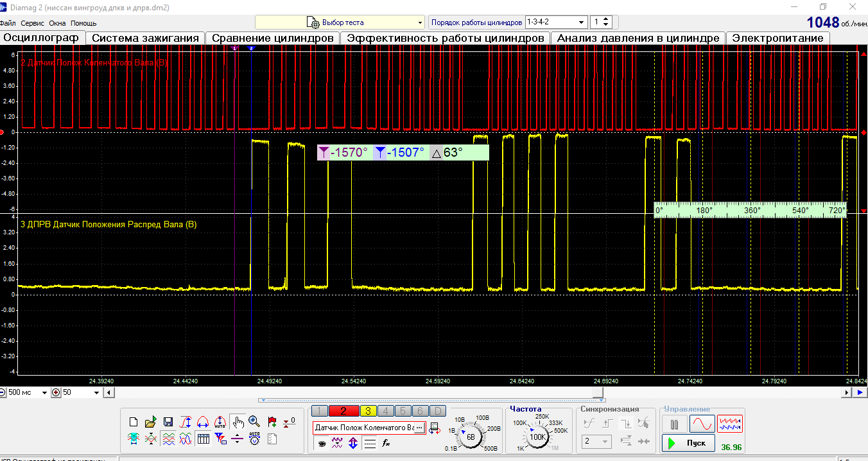This screenshot has width=868, height=461.
Task: Add a marker with the red flag icon
Action: [x=272, y=422]
